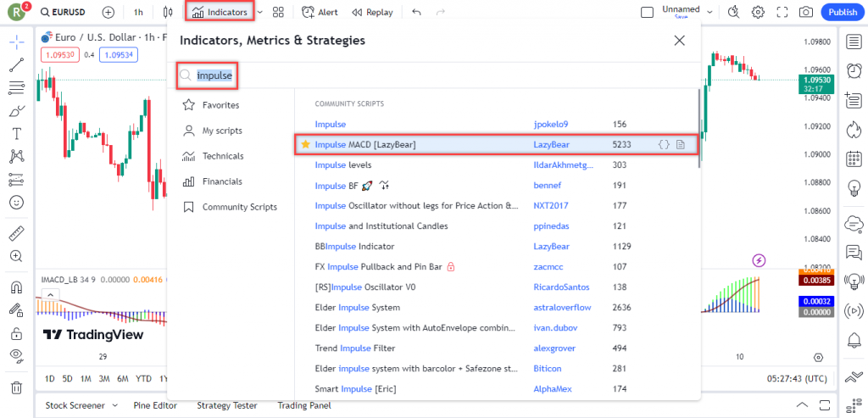Image resolution: width=868 pixels, height=418 pixels.
Task: Switch to the Pine Editor tab
Action: click(155, 405)
